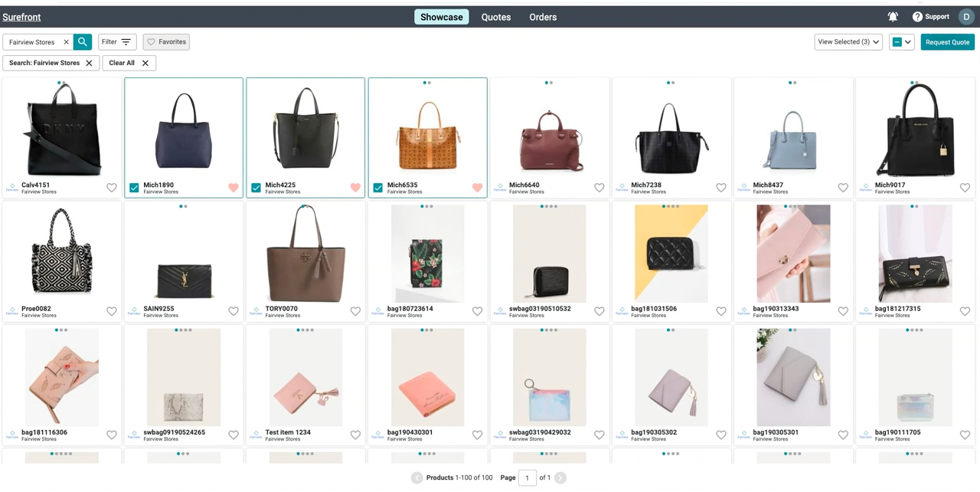Image resolution: width=980 pixels, height=492 pixels.
Task: Click heart icon on Mich9017 product
Action: (965, 188)
